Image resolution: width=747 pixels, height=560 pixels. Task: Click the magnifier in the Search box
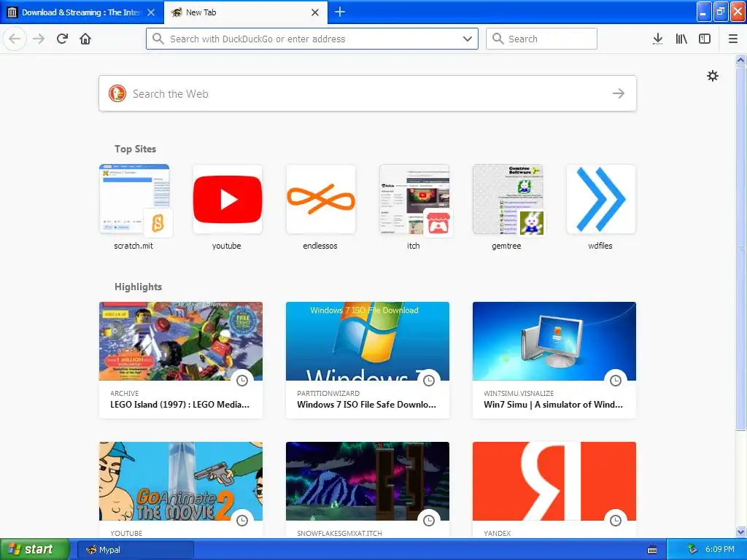[498, 39]
